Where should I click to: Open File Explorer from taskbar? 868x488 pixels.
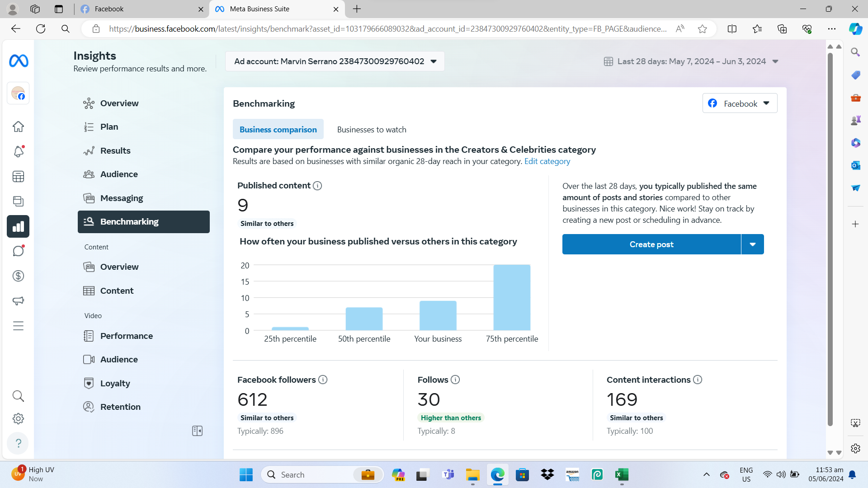[x=473, y=474]
